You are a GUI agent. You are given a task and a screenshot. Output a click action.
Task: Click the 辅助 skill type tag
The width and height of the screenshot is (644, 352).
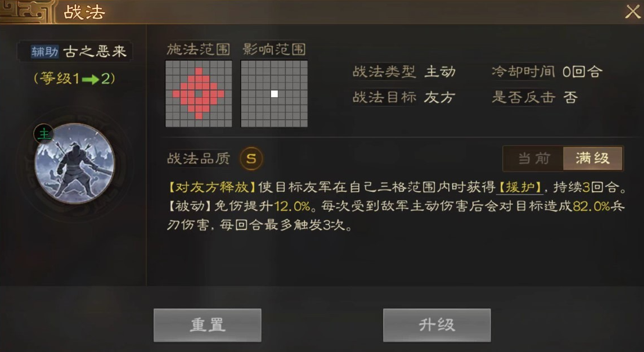[44, 51]
